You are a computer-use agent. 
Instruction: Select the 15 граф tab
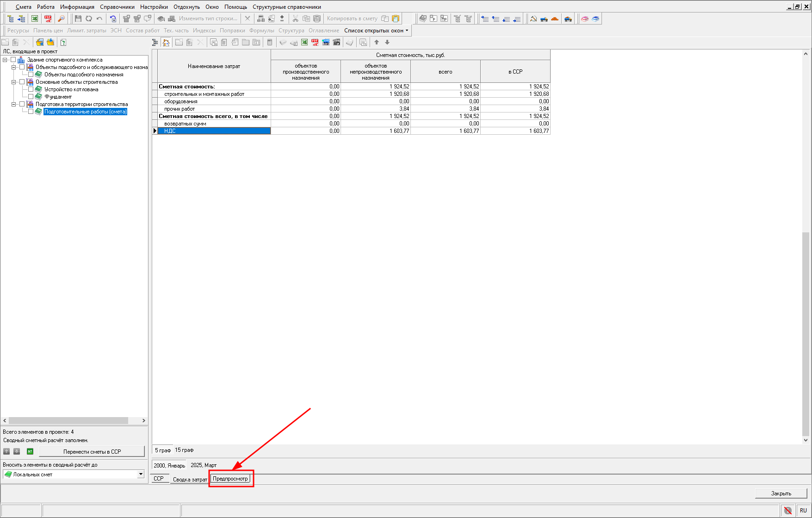[184, 450]
